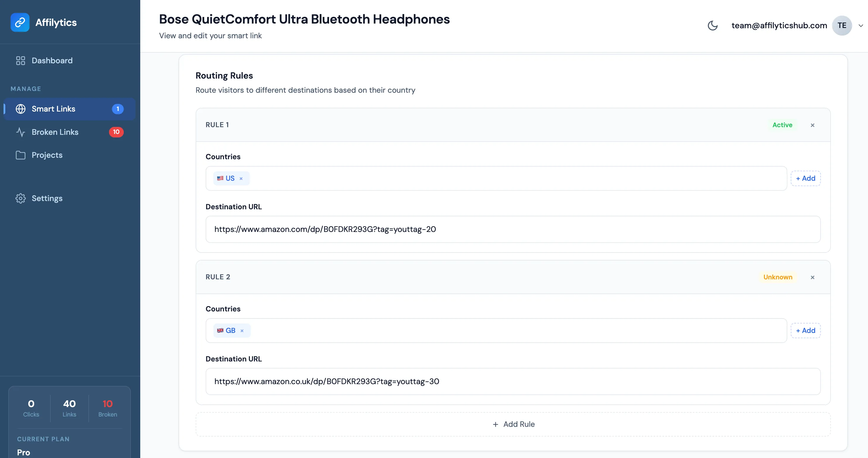
Task: Remove Rule 1 with the X icon
Action: (812, 125)
